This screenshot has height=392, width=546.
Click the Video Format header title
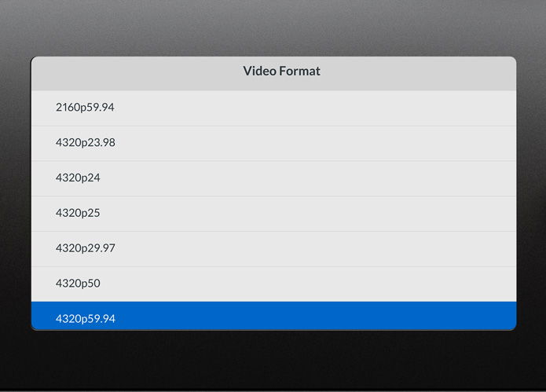tap(281, 71)
